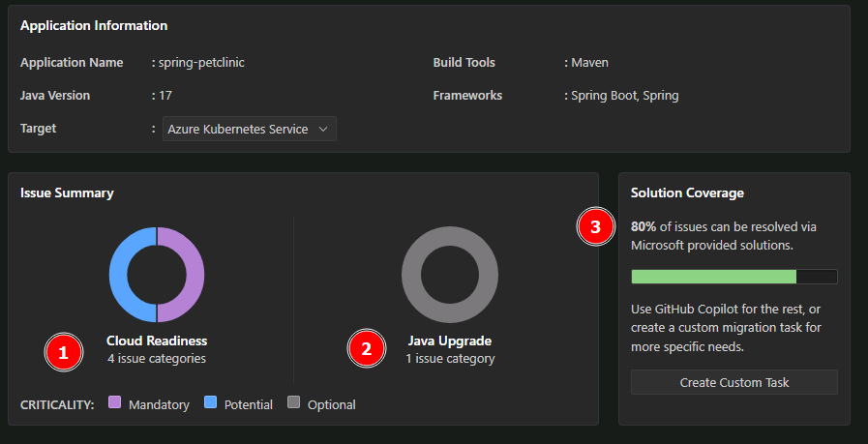Click the purple Mandatory legend swatch

tap(115, 402)
